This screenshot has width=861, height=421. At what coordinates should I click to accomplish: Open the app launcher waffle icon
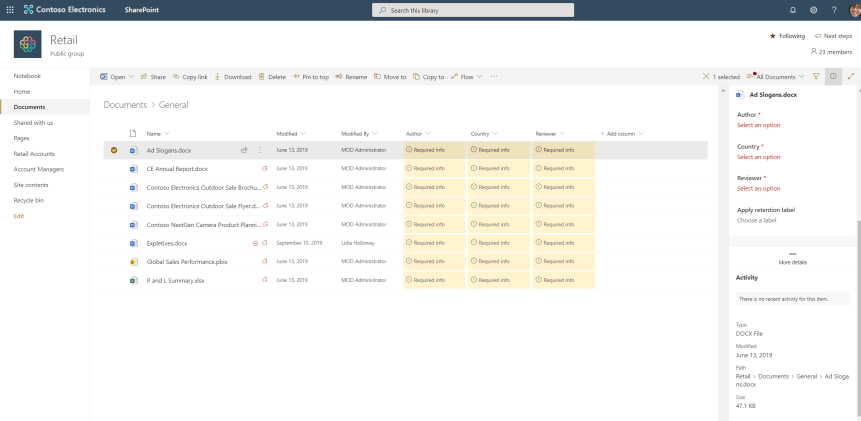(10, 10)
